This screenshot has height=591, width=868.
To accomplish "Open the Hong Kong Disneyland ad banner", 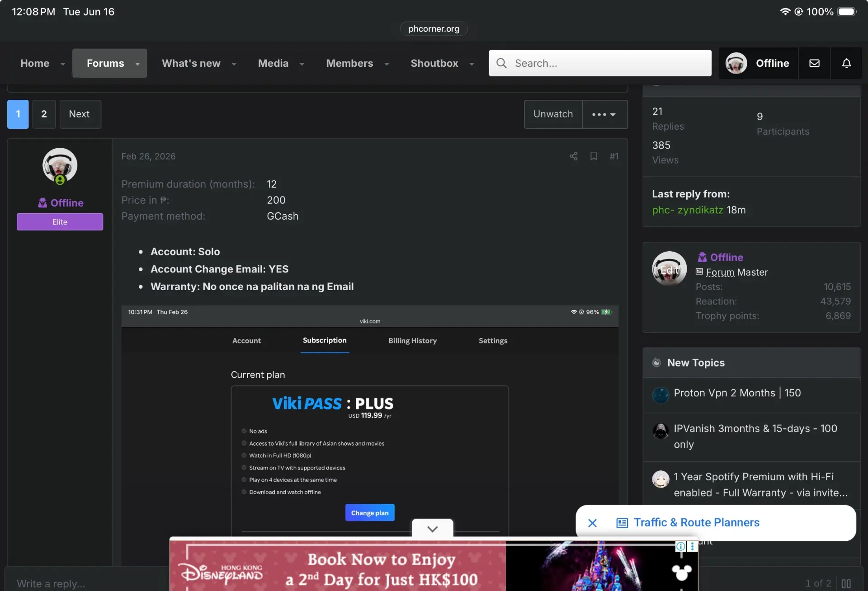I will tap(433, 565).
